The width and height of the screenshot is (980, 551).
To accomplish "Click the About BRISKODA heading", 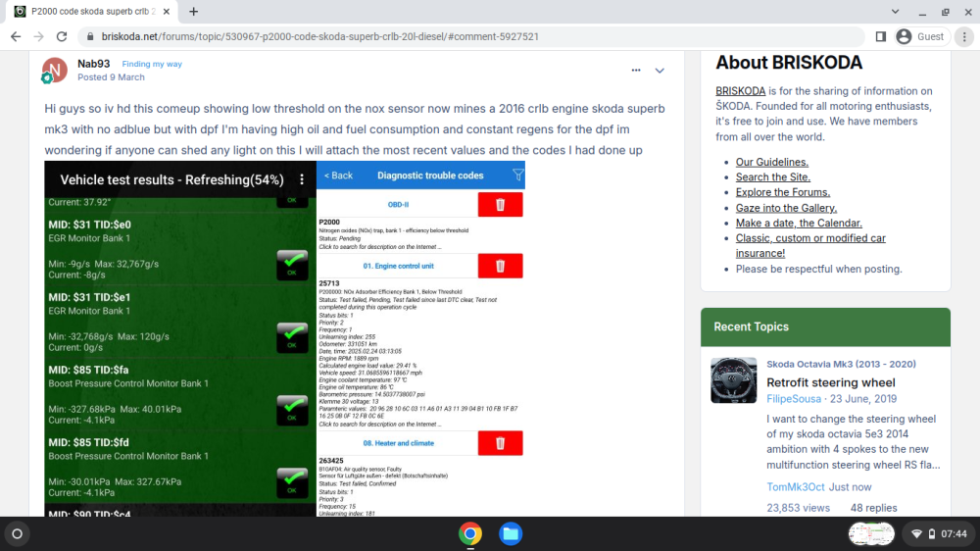I will 789,63.
